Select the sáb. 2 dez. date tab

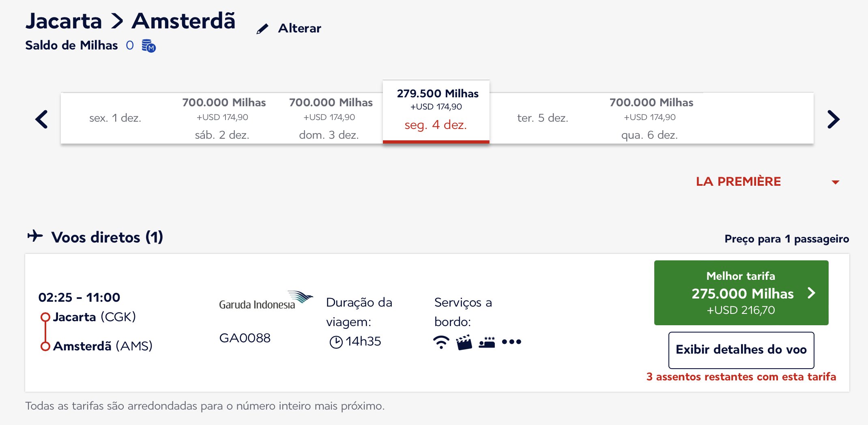[223, 118]
